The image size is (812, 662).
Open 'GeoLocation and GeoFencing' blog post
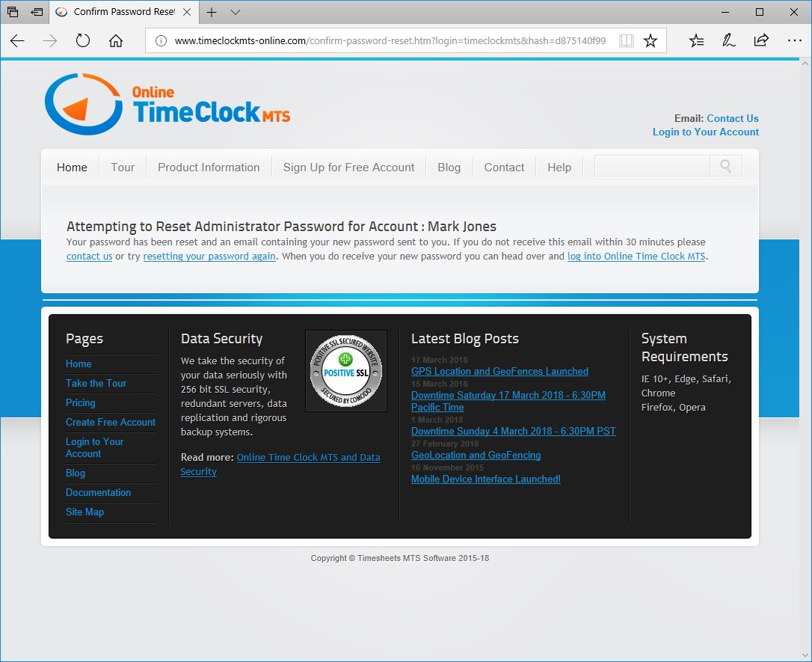pos(476,455)
